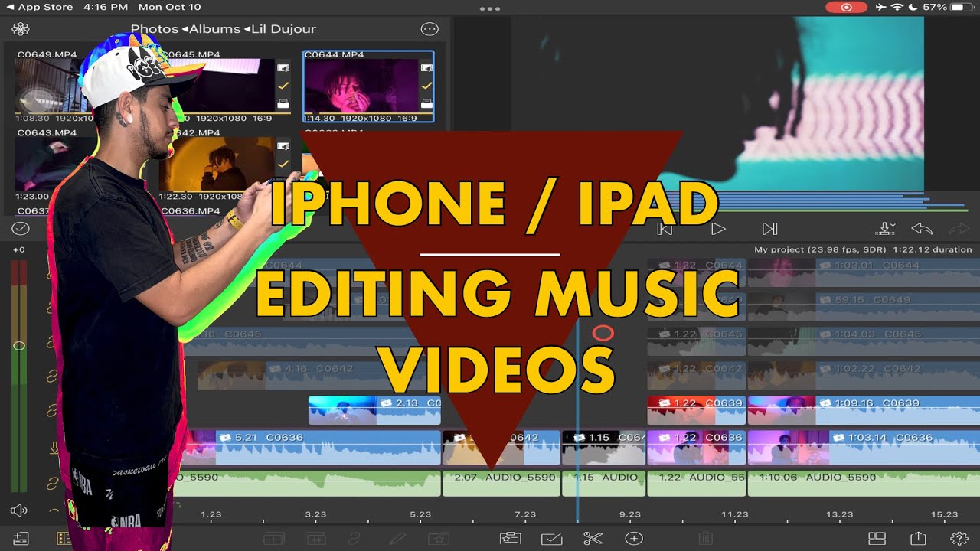Play the preview with the play button
Screen dimensions: 980x551
(x=718, y=229)
